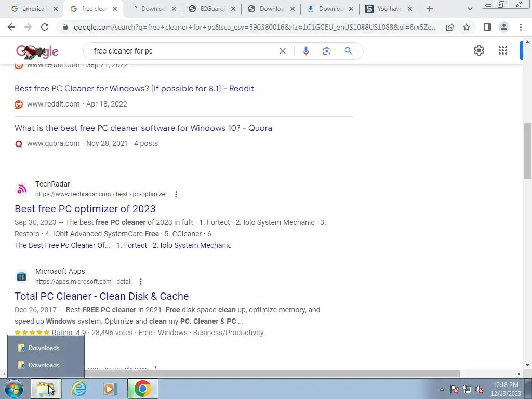
Task: Click the Chrome taskbar icon
Action: pos(142,389)
